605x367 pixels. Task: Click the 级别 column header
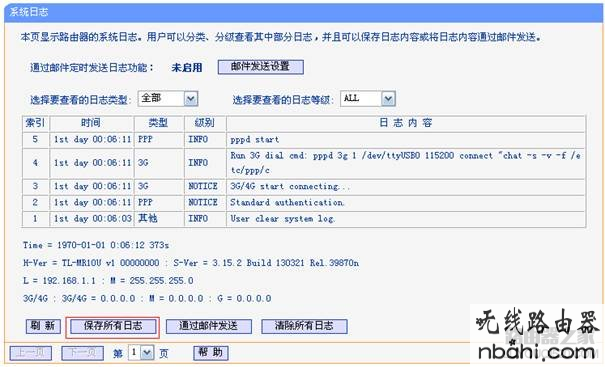[x=205, y=123]
